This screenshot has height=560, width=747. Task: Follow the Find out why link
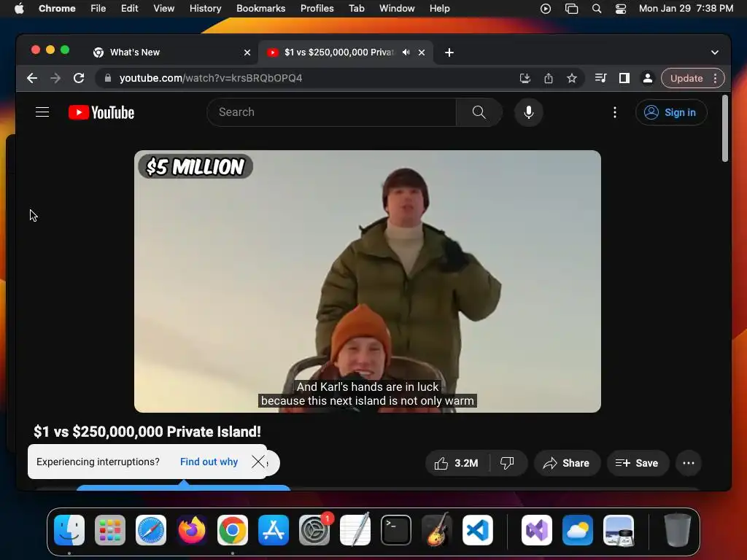point(209,462)
